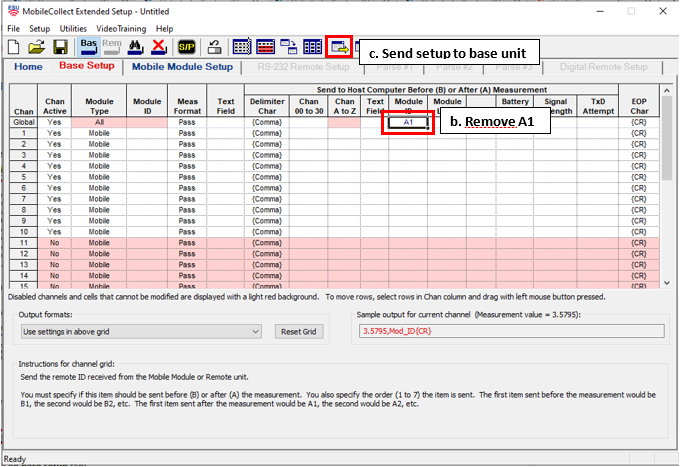Open the Setup menu
The image size is (681, 467).
40,29
